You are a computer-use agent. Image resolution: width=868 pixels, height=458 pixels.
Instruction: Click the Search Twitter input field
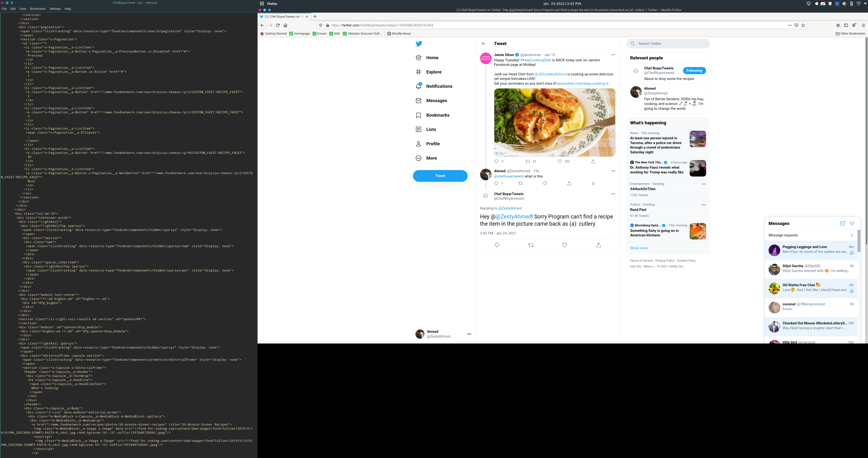coord(671,43)
